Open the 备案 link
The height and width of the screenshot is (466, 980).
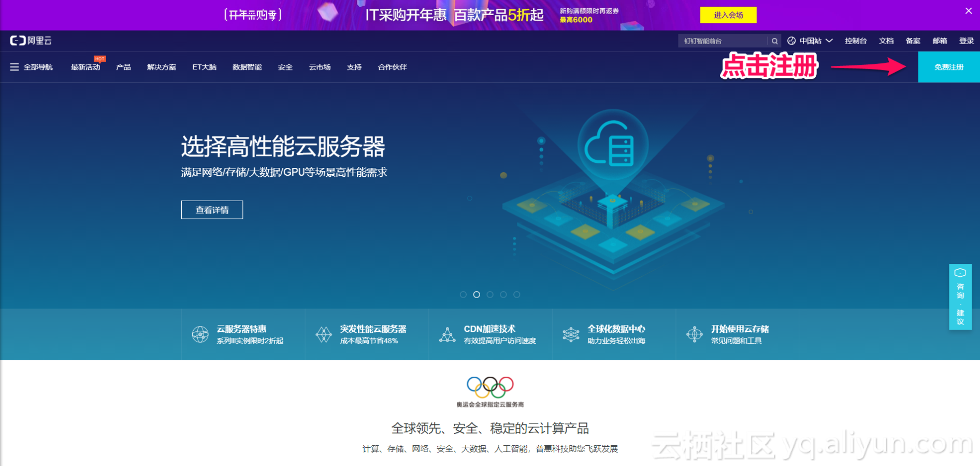[x=913, y=41]
